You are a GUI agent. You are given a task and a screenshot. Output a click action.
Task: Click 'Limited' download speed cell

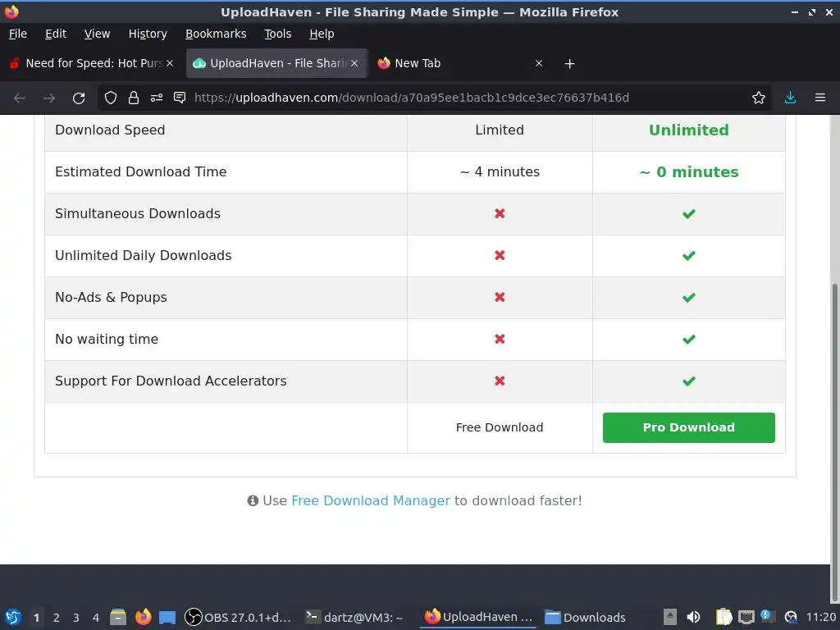coord(500,130)
